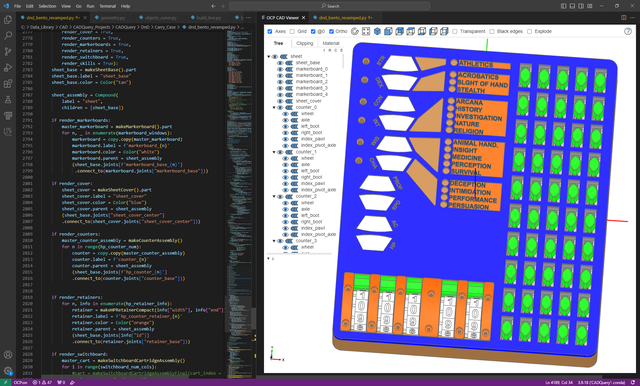Fit the model to the viewer window
This screenshot has height=386, width=640.
point(366,31)
